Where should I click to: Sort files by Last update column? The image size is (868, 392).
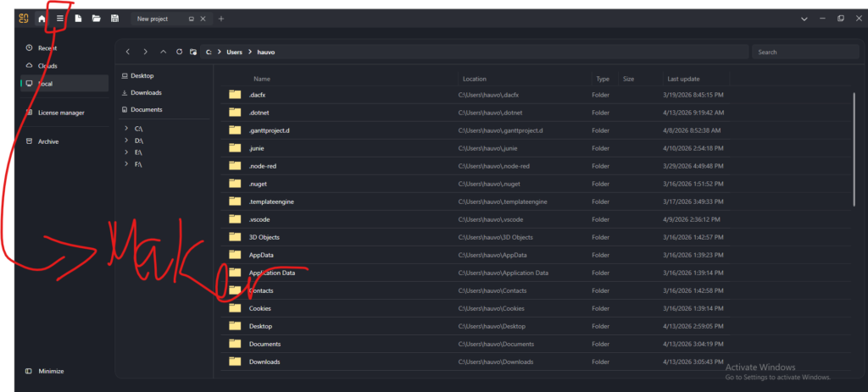[x=684, y=79]
